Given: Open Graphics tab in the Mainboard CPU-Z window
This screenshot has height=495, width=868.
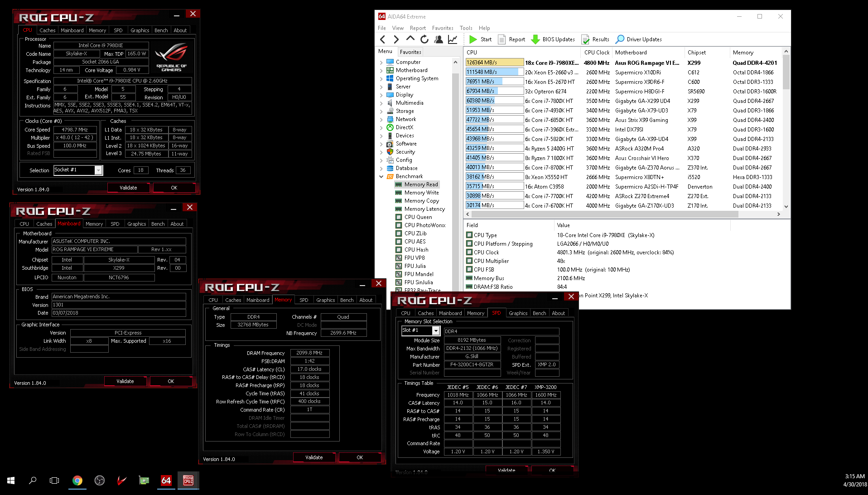Looking at the screenshot, I should (136, 224).
